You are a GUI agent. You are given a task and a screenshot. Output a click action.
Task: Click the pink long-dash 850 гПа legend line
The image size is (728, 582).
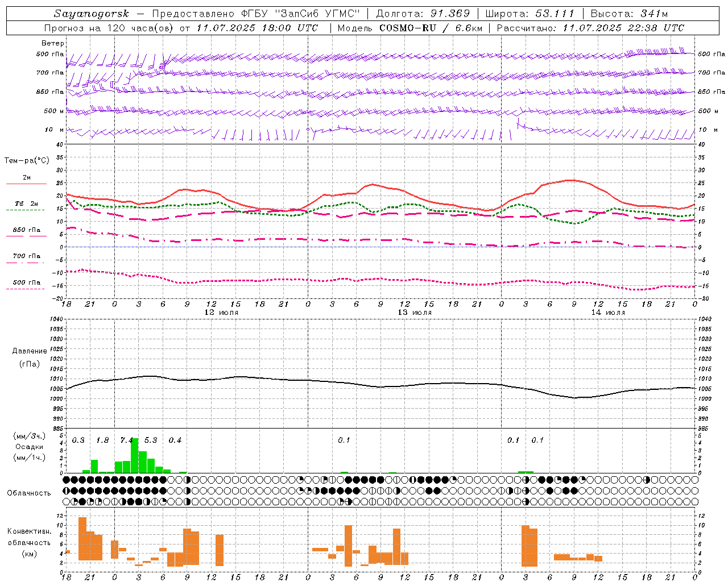26,236
